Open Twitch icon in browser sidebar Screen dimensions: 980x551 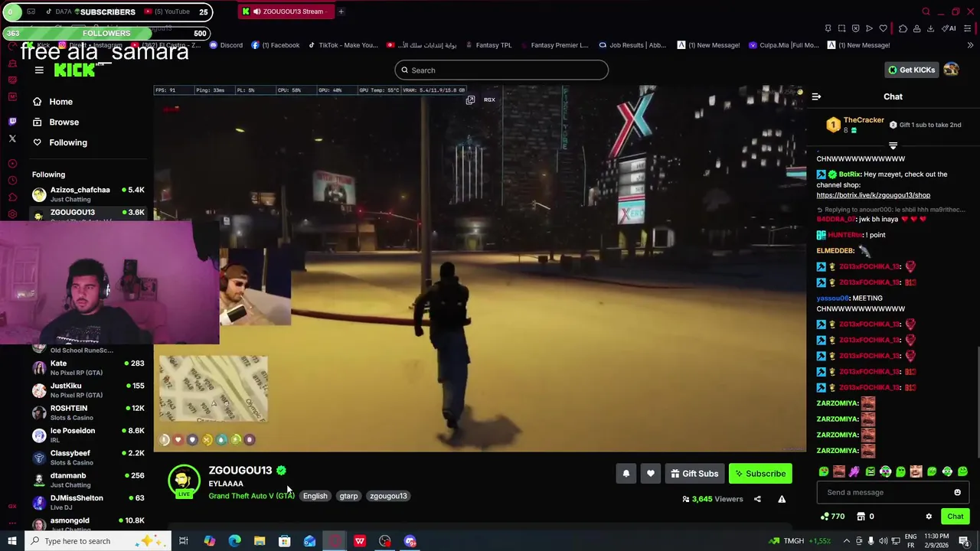pyautogui.click(x=12, y=121)
